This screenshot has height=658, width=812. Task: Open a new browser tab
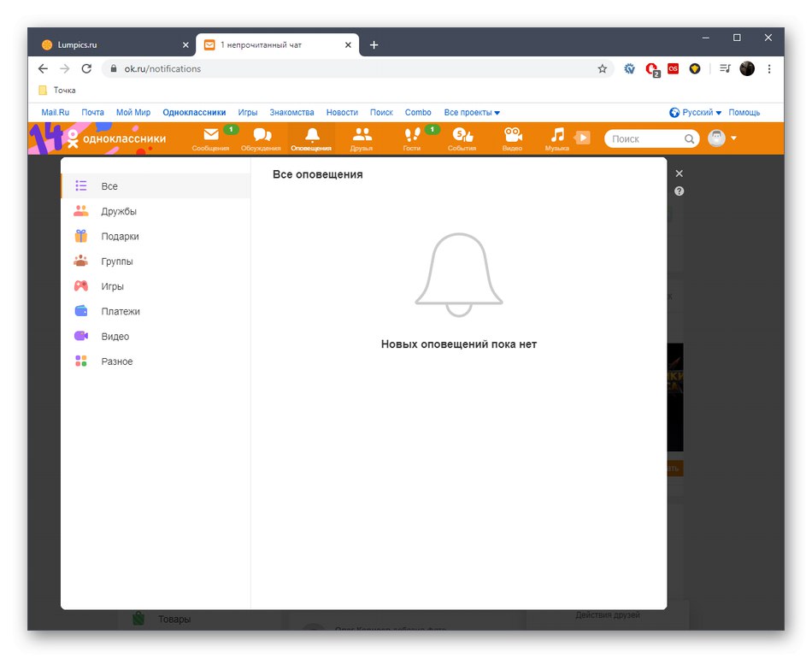point(374,45)
